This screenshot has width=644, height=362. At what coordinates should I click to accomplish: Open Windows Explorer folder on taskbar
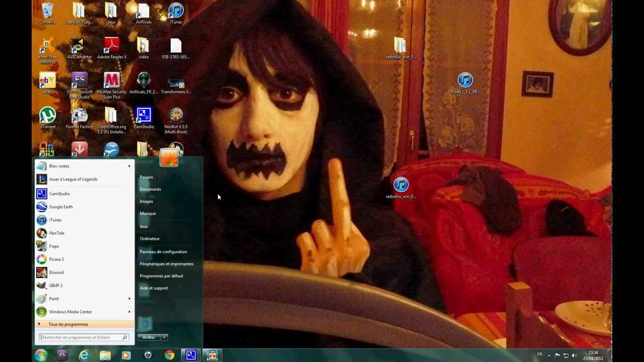[x=105, y=355]
